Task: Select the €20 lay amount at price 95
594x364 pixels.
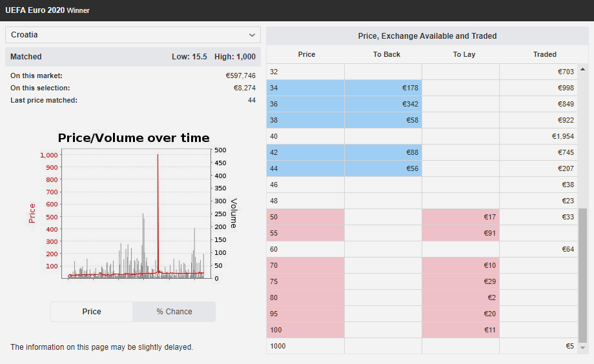Action: tap(460, 314)
